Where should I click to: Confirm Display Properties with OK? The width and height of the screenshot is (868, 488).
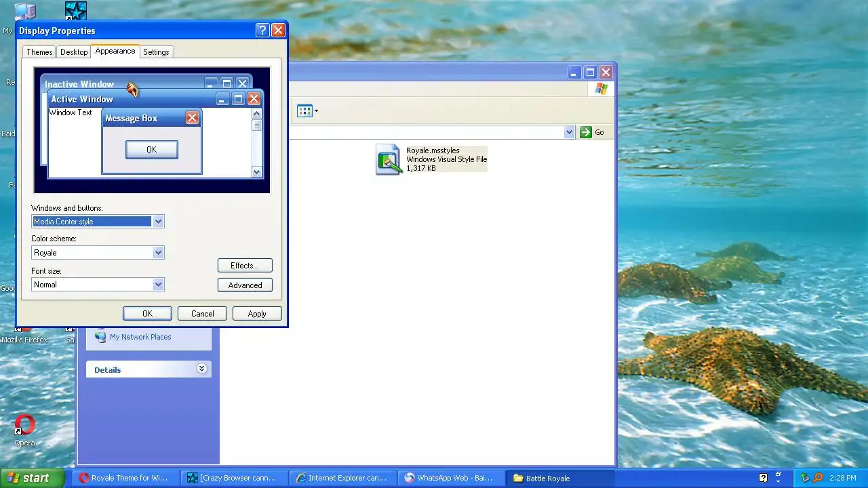pyautogui.click(x=147, y=314)
